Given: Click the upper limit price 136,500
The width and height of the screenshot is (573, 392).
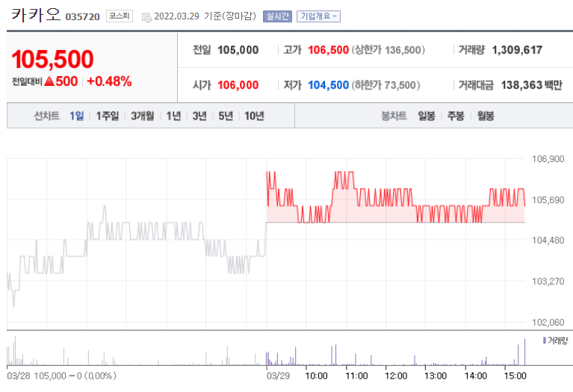Looking at the screenshot, I should tap(403, 50).
